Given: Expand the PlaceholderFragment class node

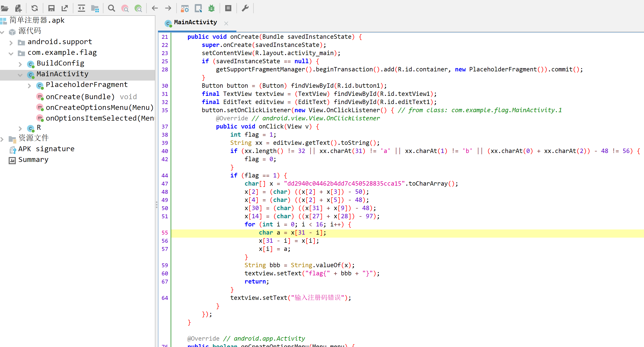Looking at the screenshot, I should (29, 86).
